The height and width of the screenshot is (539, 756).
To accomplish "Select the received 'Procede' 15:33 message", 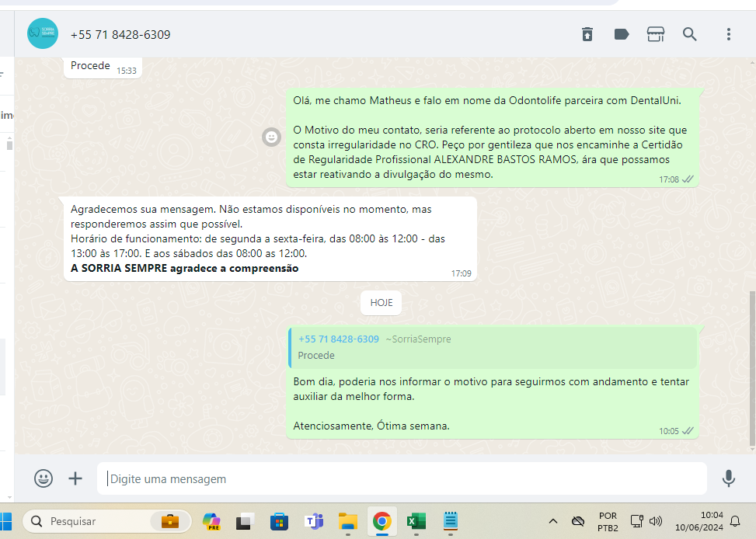I will [103, 67].
